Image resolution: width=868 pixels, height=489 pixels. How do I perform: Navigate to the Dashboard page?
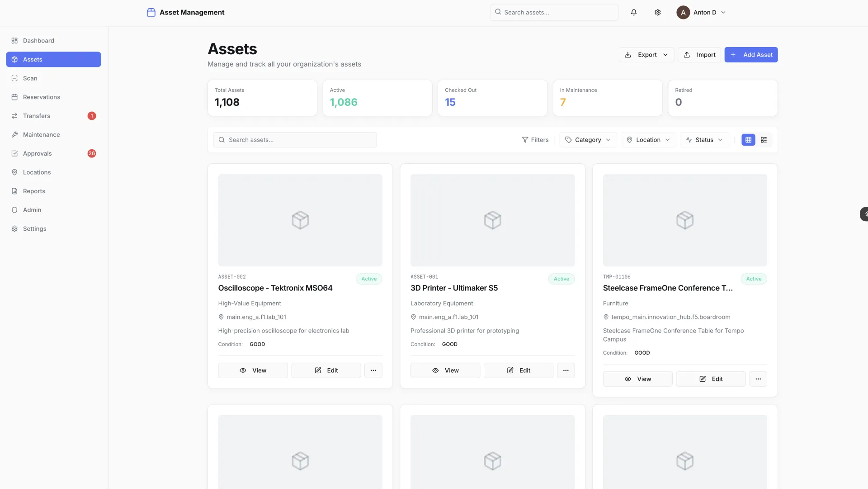click(x=38, y=41)
